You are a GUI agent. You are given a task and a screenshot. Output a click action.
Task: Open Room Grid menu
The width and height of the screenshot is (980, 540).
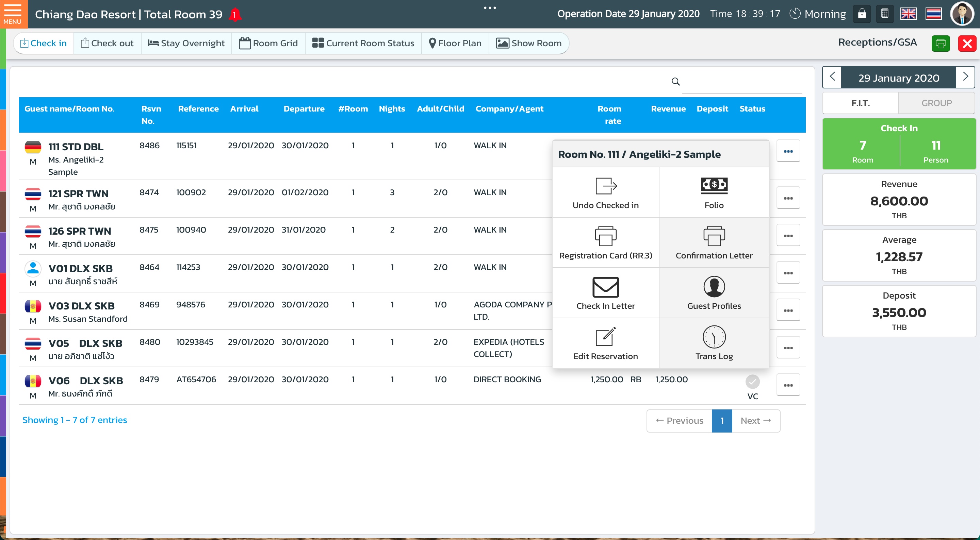tap(268, 43)
